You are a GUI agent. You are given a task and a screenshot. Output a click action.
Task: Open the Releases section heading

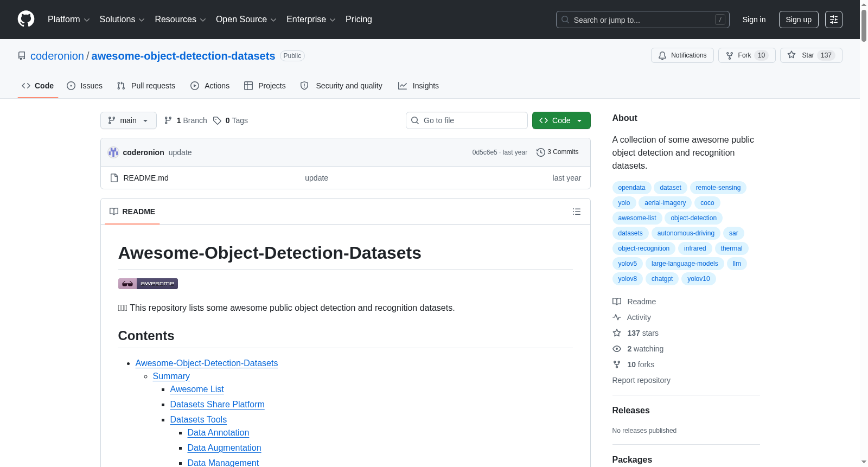pyautogui.click(x=631, y=411)
